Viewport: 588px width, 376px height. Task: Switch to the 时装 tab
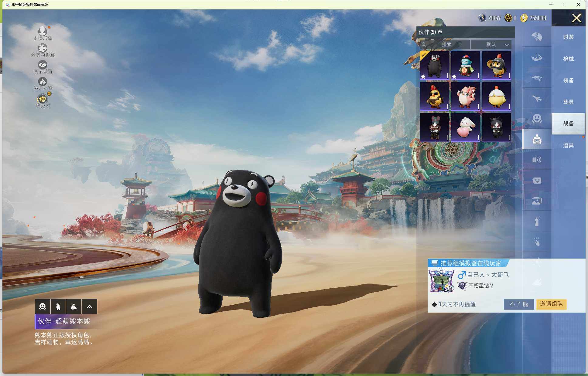tap(568, 37)
